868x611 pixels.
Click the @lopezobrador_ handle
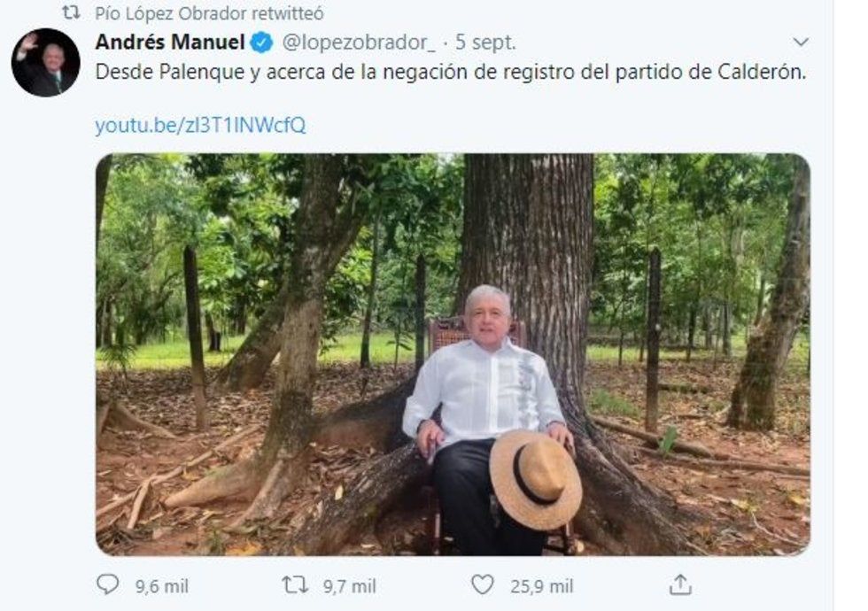(x=359, y=43)
